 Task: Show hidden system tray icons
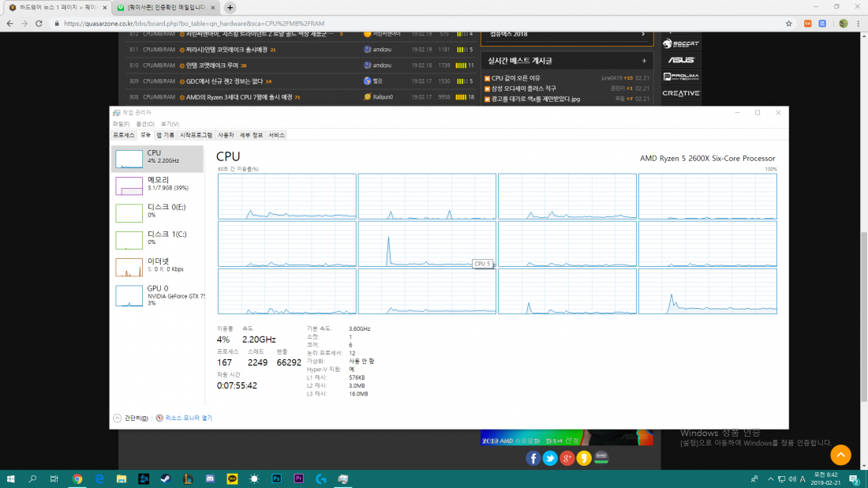770,479
